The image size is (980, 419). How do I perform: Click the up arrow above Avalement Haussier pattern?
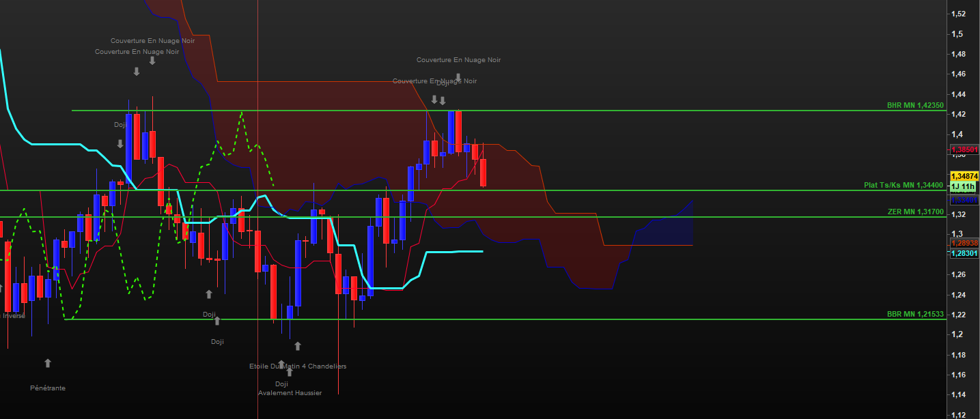tap(290, 372)
